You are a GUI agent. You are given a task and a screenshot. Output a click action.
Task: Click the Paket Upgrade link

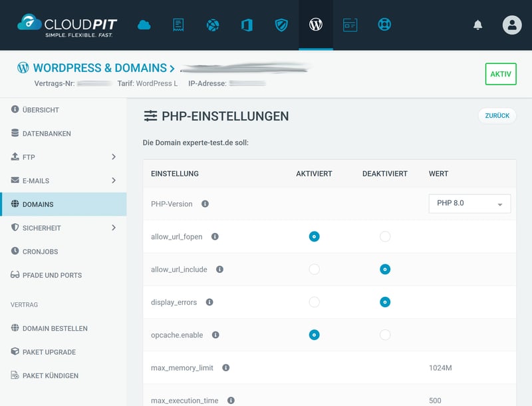click(49, 352)
